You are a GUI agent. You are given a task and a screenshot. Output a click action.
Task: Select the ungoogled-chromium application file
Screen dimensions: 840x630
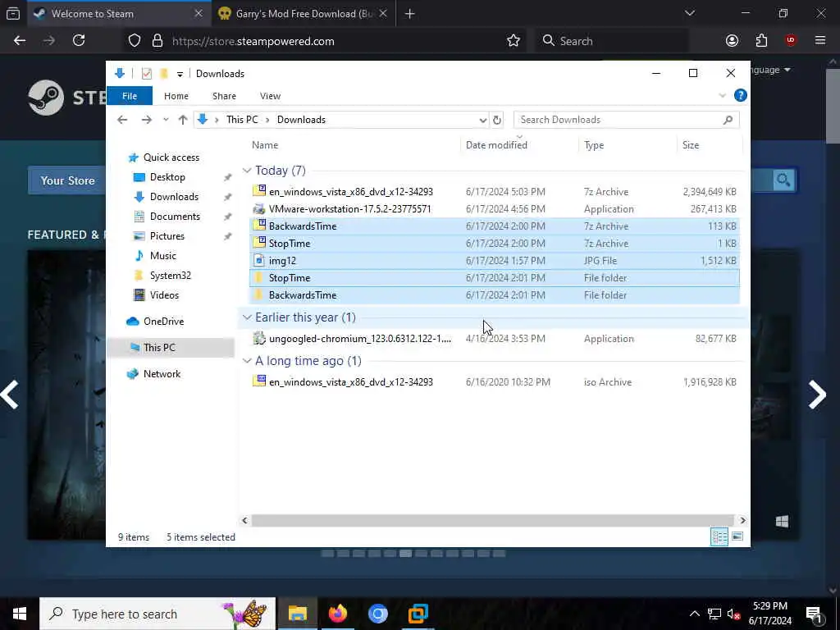click(495, 339)
